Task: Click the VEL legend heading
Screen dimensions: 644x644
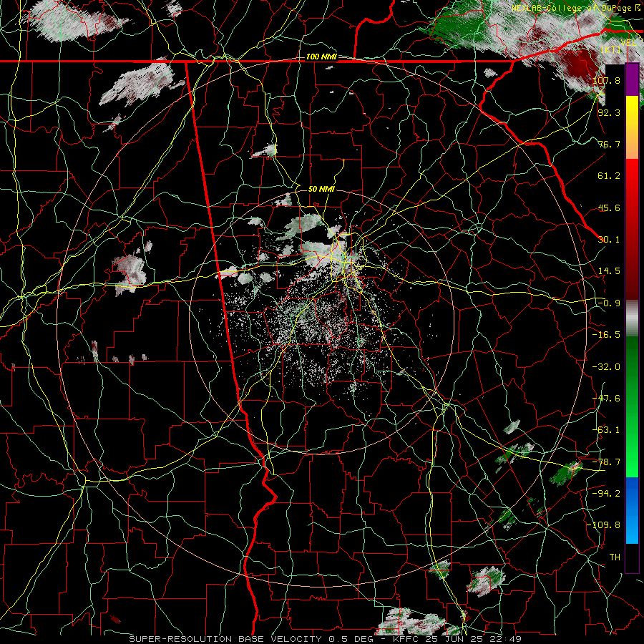Action: pyautogui.click(x=628, y=43)
